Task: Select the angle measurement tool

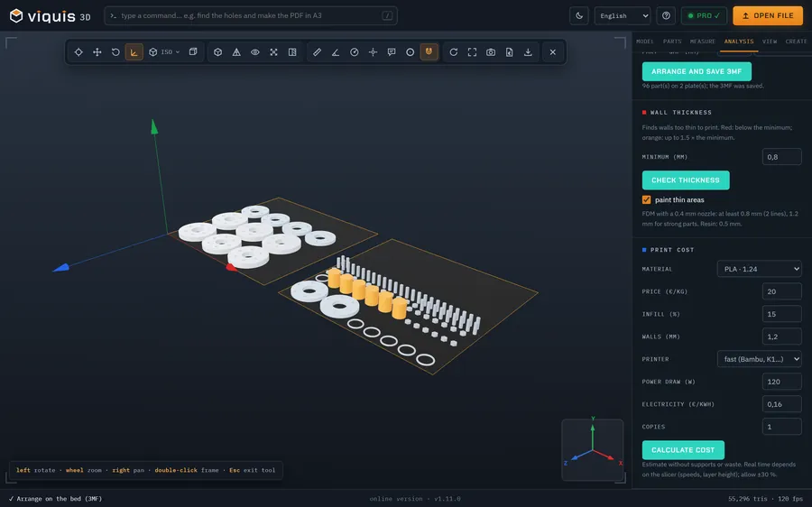Action: coord(336,52)
